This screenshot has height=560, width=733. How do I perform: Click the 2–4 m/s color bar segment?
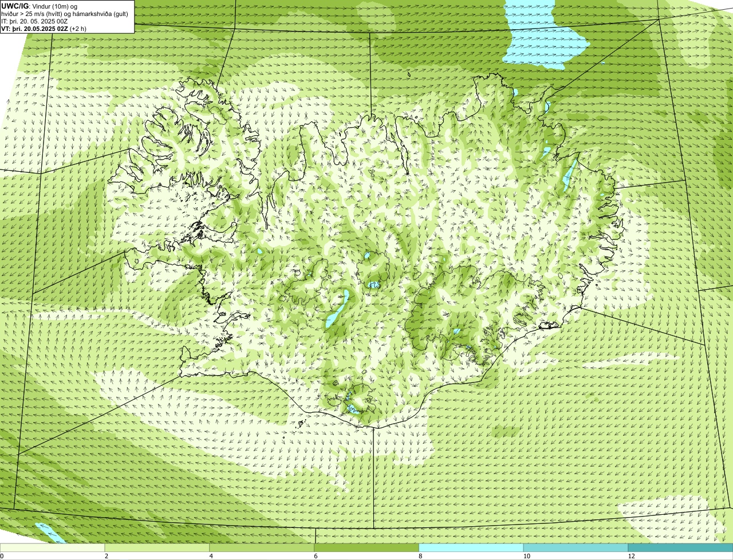[x=157, y=547]
